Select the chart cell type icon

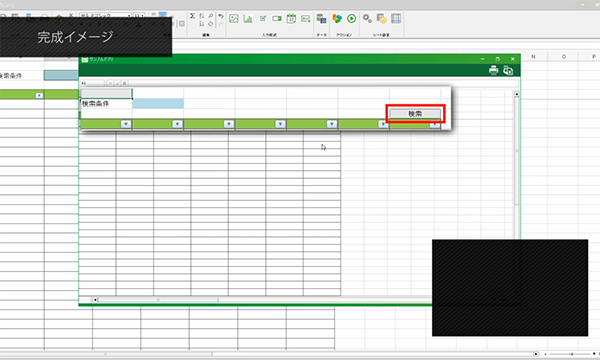(x=248, y=18)
